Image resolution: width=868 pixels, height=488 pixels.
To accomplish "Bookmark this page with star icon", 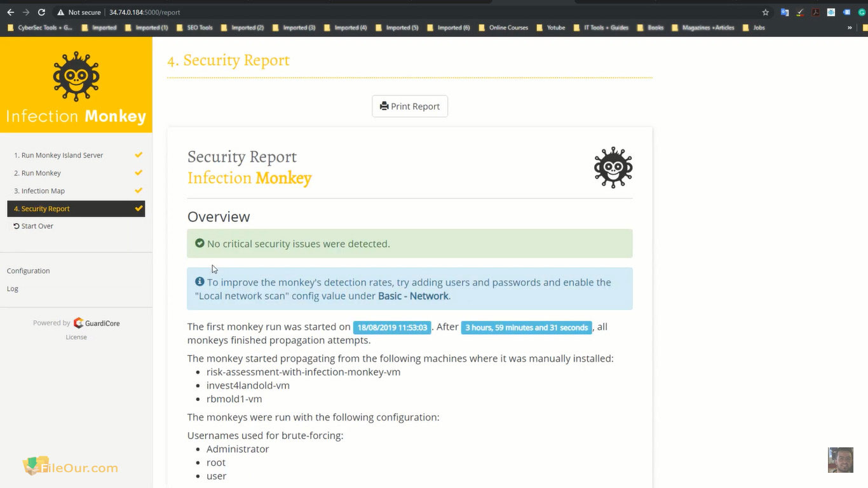I will pyautogui.click(x=766, y=12).
